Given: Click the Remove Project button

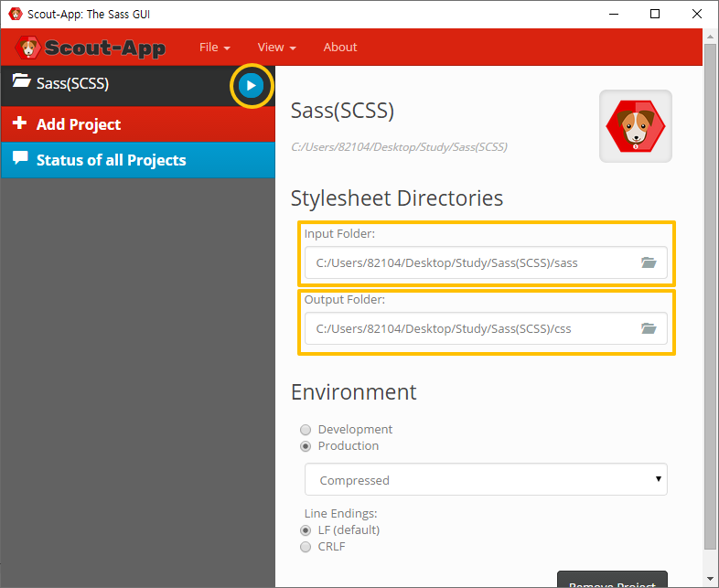Looking at the screenshot, I should (x=612, y=580).
